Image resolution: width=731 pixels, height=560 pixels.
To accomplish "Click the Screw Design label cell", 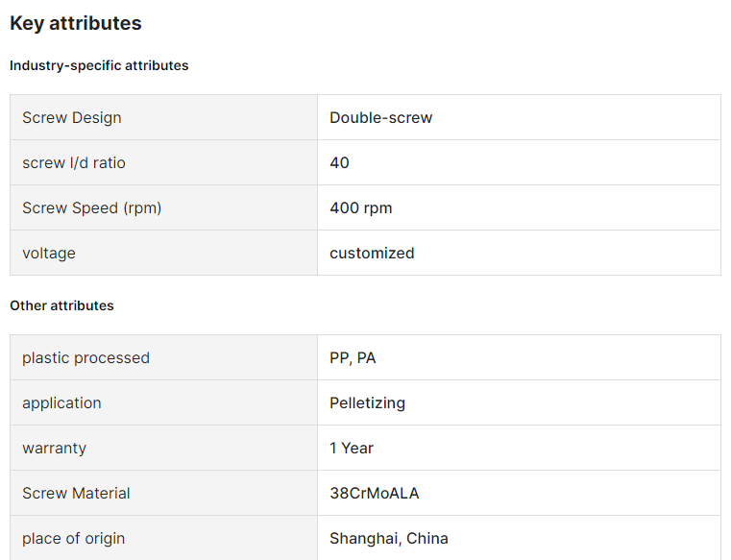I will click(163, 117).
